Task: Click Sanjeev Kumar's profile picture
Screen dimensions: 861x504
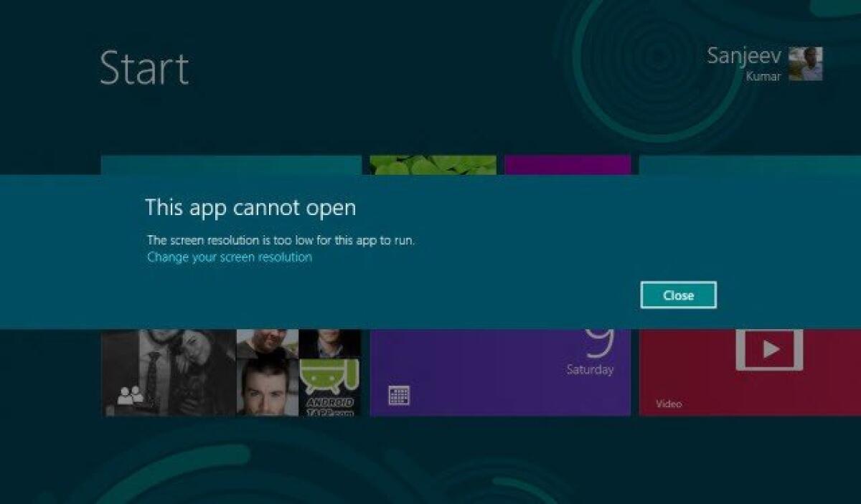Action: pyautogui.click(x=806, y=65)
